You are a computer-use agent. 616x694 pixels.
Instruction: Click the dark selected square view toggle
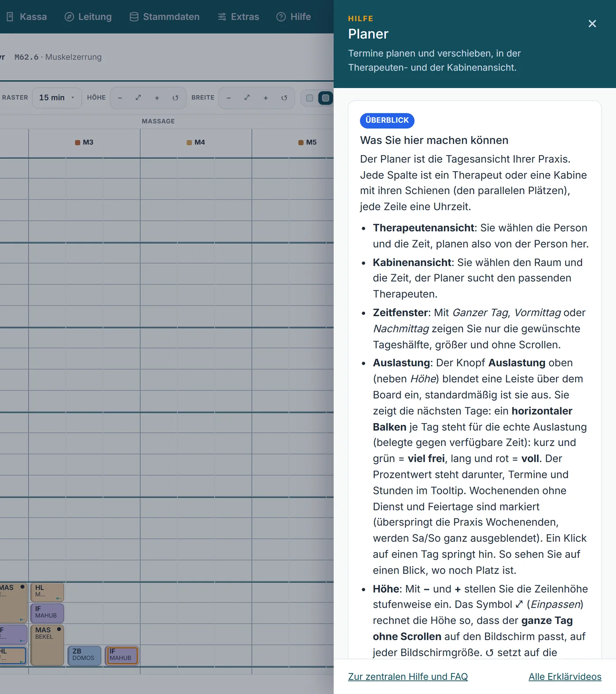pos(326,98)
